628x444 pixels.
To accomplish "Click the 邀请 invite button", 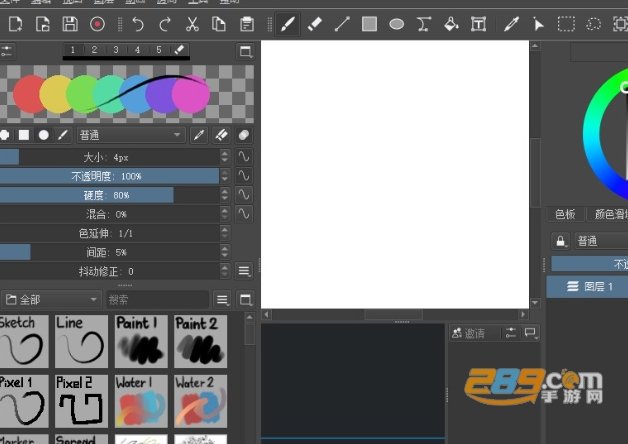I will [x=474, y=333].
